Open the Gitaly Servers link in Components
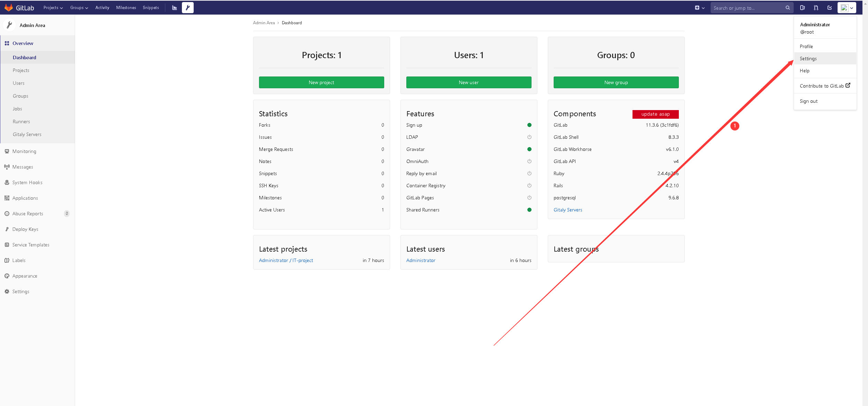 tap(568, 210)
